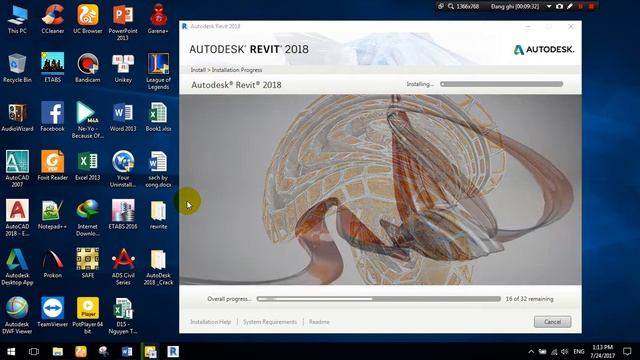The width and height of the screenshot is (640, 360).
Task: Launch ETABS 2016 desktop shortcut
Action: click(x=123, y=215)
